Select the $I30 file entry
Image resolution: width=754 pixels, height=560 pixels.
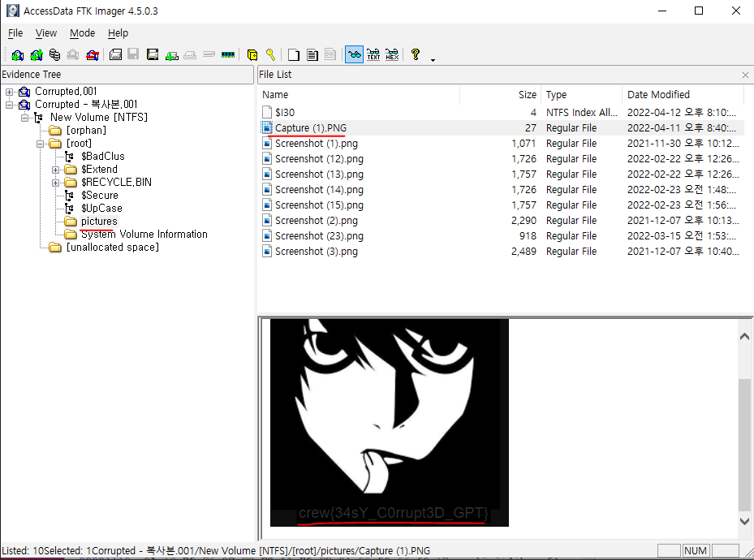500,113
